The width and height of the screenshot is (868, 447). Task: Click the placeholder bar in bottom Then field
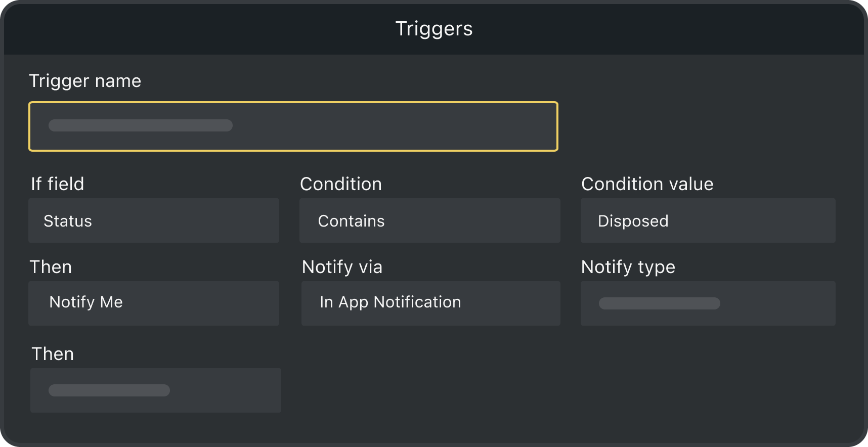[x=109, y=390]
